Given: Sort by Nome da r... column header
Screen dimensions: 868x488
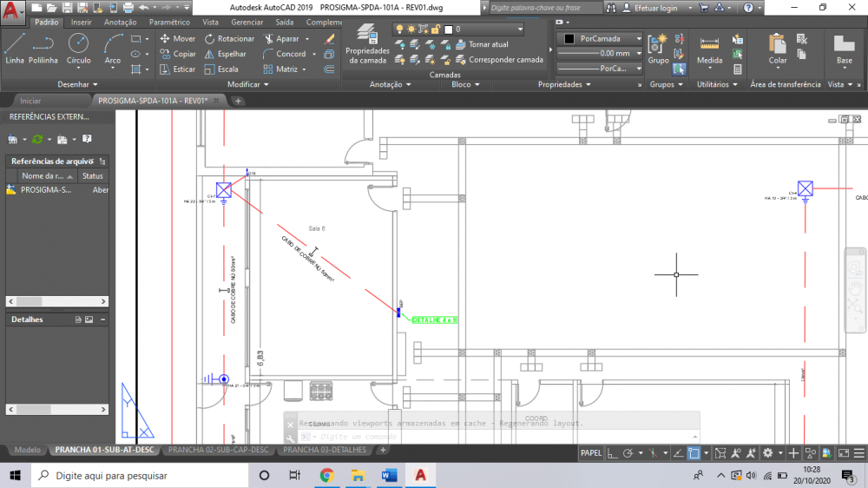Looking at the screenshot, I should 47,176.
